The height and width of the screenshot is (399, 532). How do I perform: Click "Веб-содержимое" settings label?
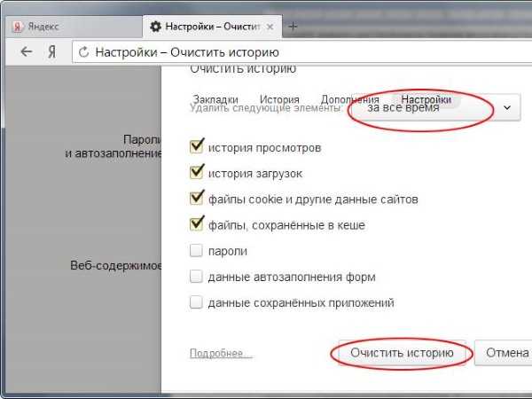(x=116, y=265)
